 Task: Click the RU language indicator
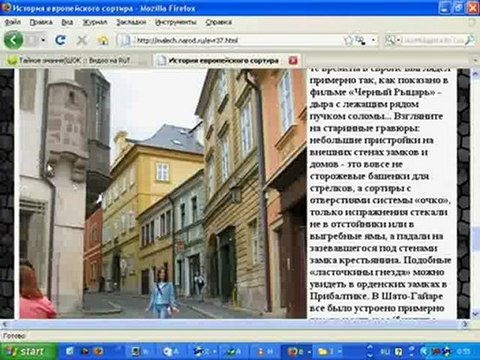(x=384, y=351)
